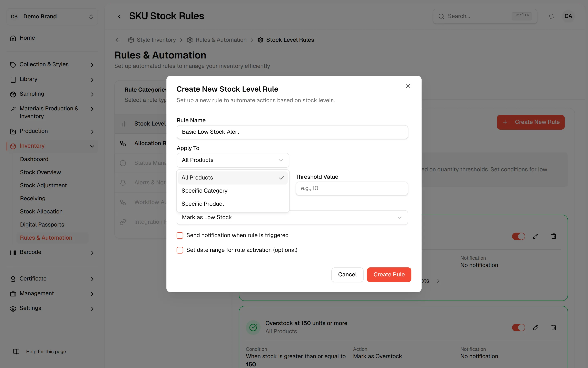Open the DA user avatar

(x=568, y=16)
